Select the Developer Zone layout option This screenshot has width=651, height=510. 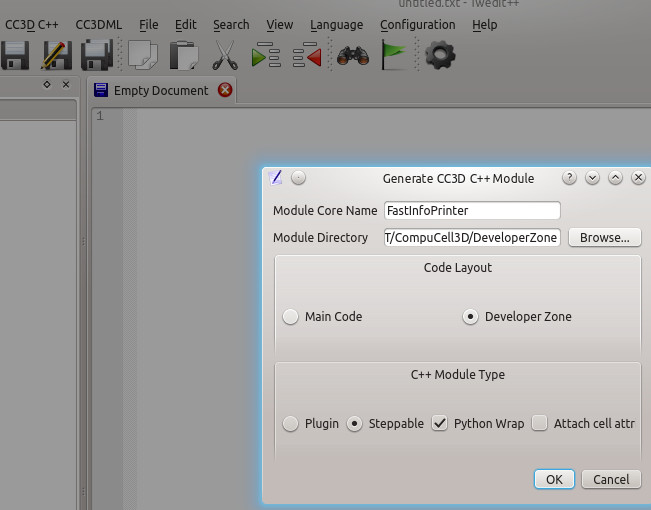pyautogui.click(x=470, y=317)
